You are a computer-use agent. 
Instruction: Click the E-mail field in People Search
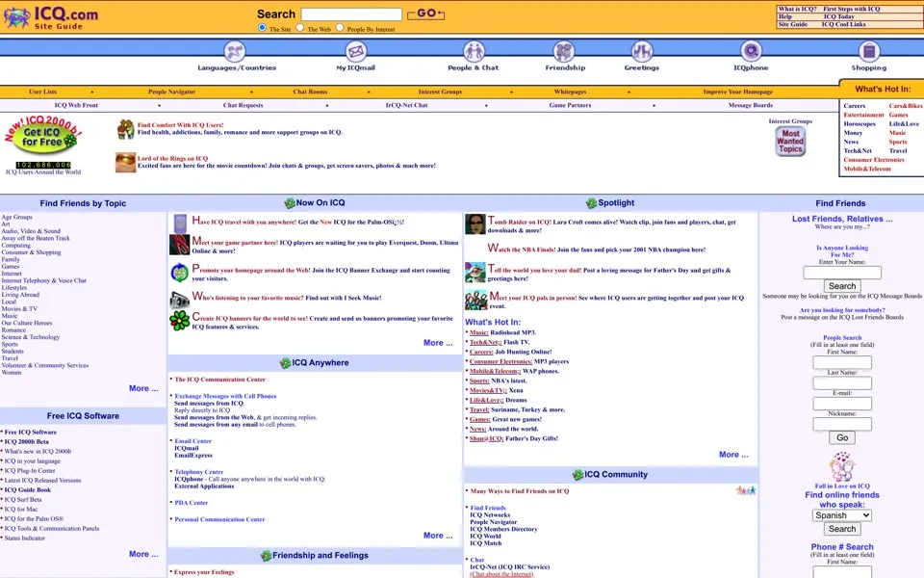coord(842,404)
